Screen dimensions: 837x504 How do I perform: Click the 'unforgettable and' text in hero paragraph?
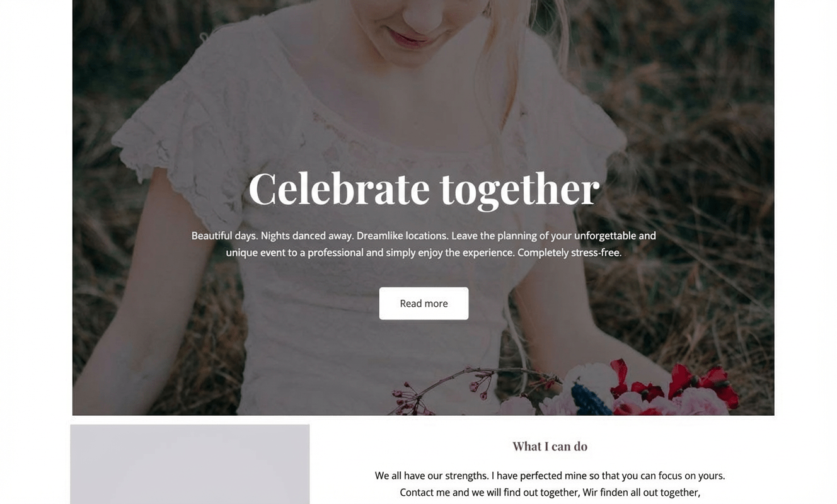click(615, 236)
